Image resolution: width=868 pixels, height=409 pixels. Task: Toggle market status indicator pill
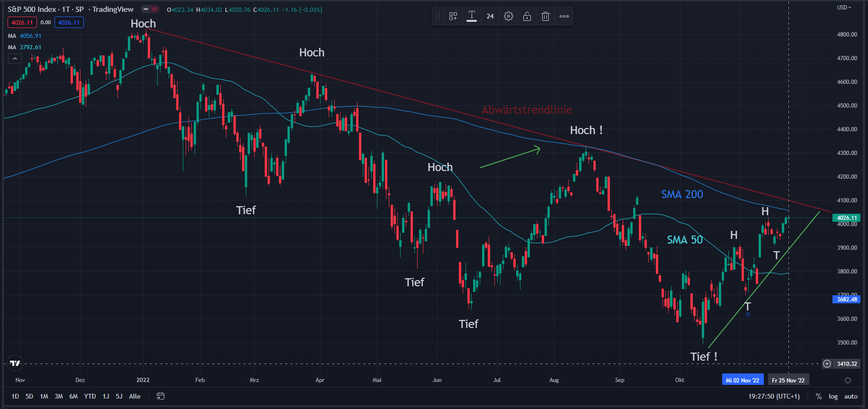click(151, 9)
